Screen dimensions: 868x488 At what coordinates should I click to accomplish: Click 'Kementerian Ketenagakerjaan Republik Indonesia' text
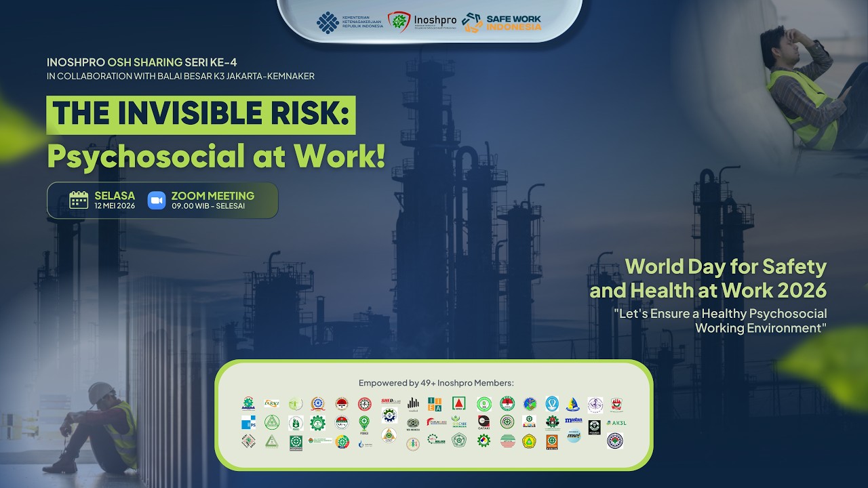tap(362, 22)
